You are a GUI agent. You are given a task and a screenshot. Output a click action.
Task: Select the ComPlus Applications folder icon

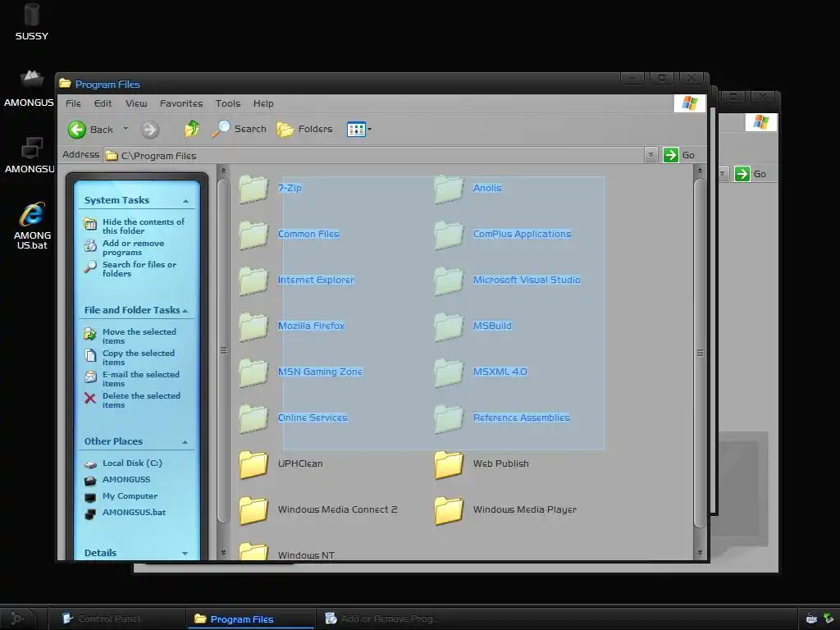pyautogui.click(x=449, y=235)
